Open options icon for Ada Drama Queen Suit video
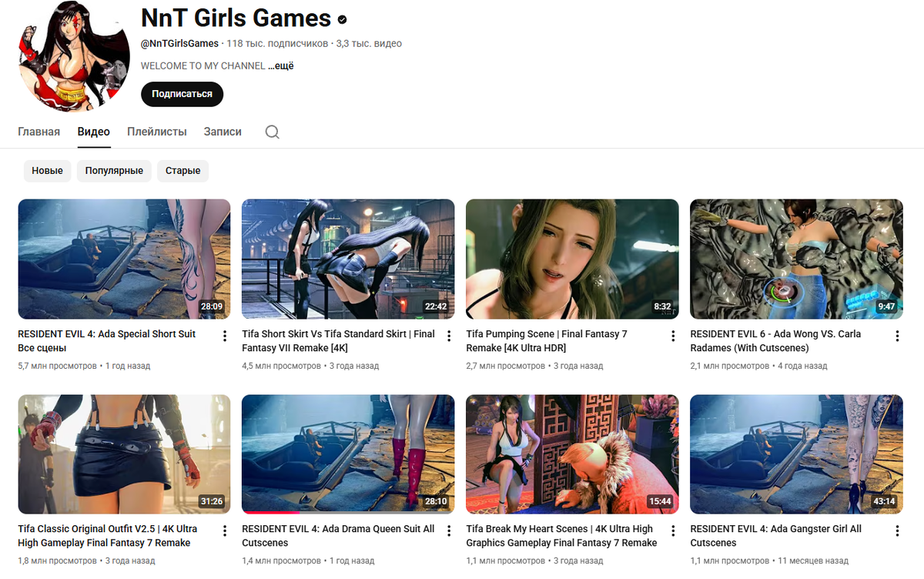Image resolution: width=924 pixels, height=579 pixels. [448, 530]
